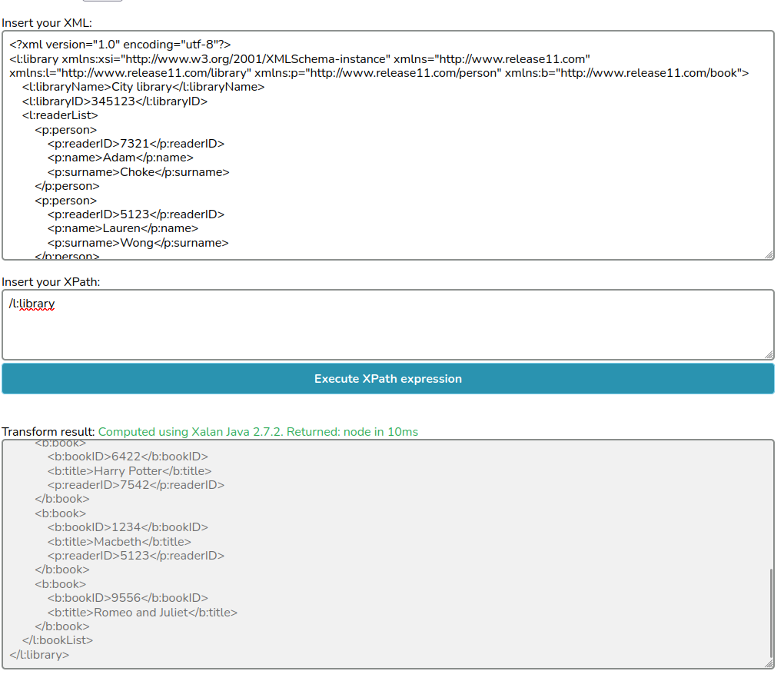The image size is (784, 681).
Task: Click the /l:library text in XPath box
Action: pyautogui.click(x=32, y=304)
